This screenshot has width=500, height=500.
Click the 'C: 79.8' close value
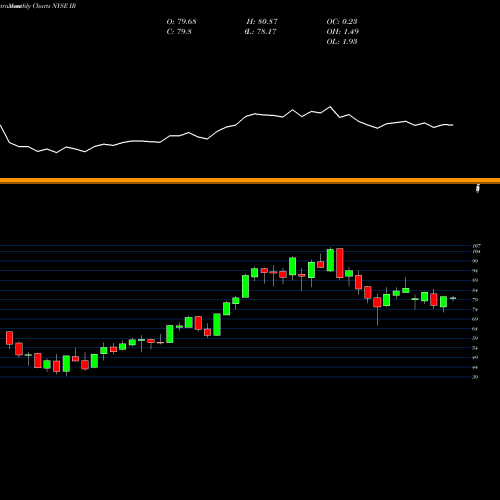coord(179,32)
